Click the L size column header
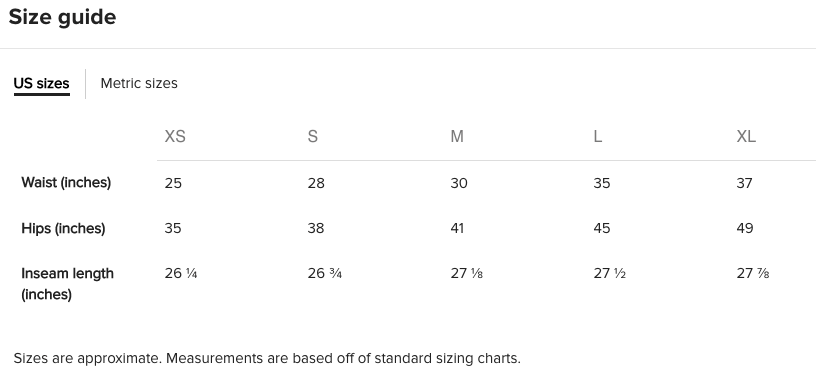The width and height of the screenshot is (816, 388). (597, 136)
